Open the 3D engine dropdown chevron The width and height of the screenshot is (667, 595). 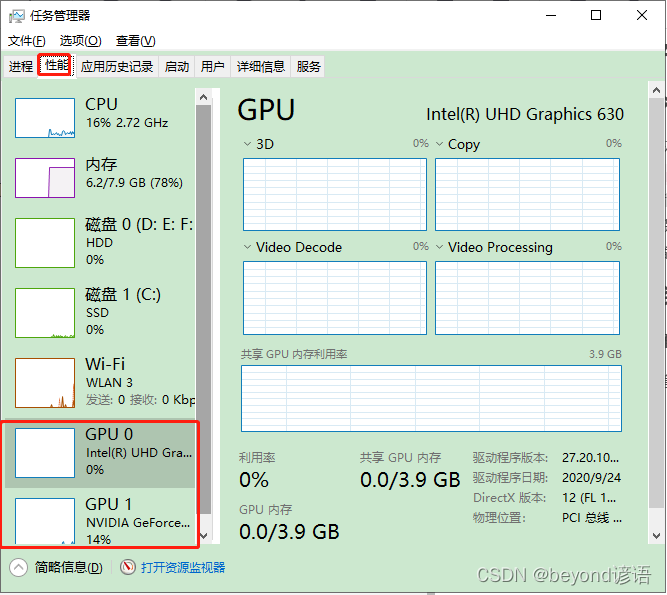click(247, 144)
